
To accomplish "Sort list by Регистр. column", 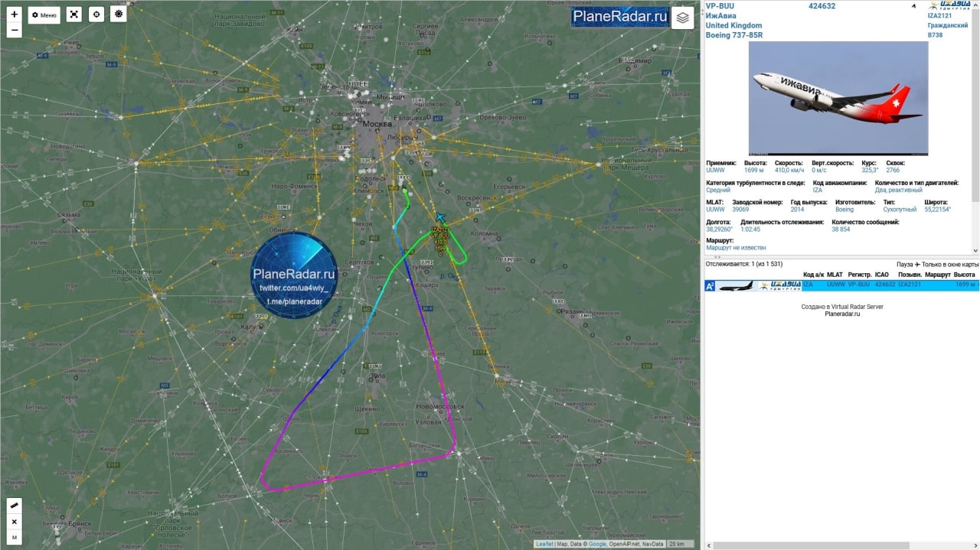I will pyautogui.click(x=860, y=275).
